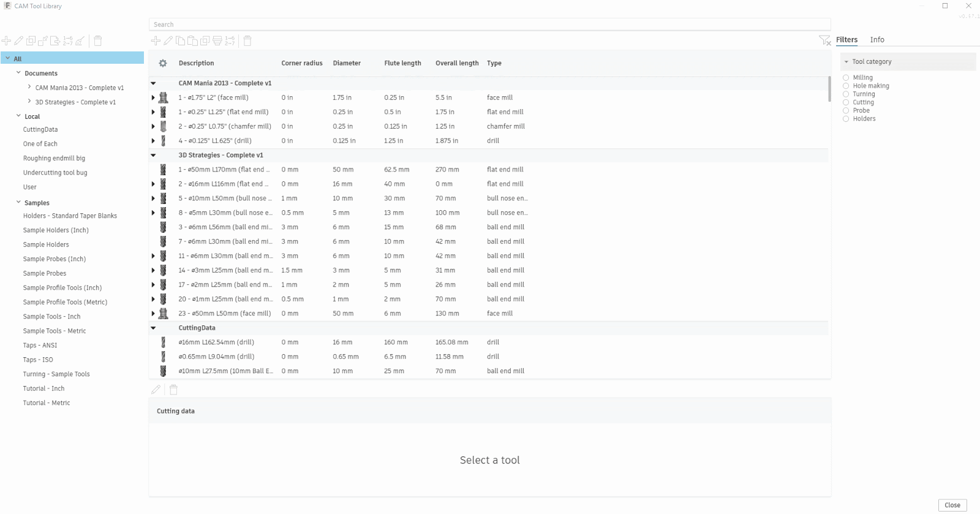
Task: Click the edit cutting data pencil icon
Action: (156, 390)
